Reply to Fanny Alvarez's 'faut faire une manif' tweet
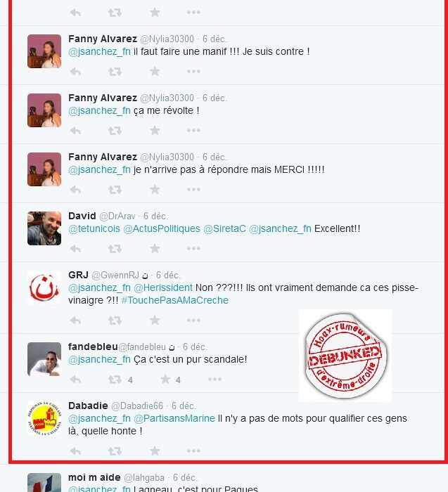 [x=75, y=72]
